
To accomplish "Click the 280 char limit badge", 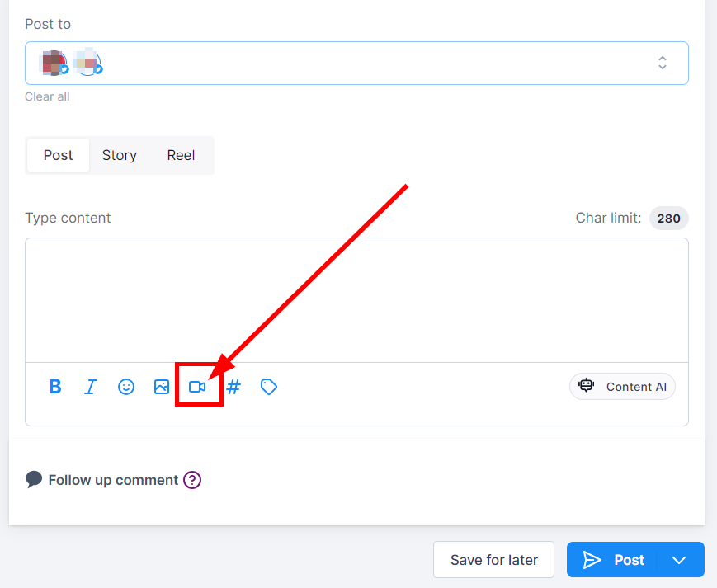I will (x=668, y=219).
